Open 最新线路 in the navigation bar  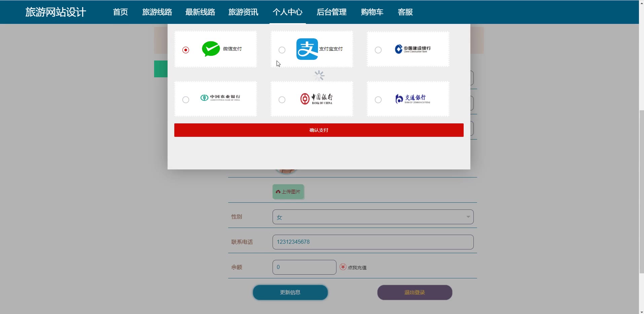[x=200, y=12]
